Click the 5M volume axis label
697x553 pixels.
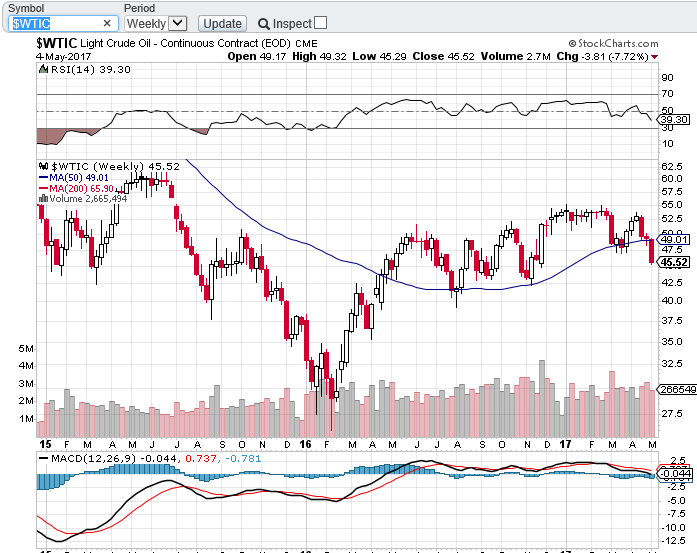click(25, 348)
